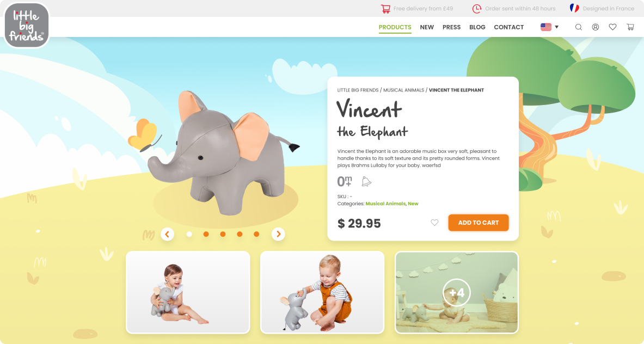
Task: Click the Little Big Friends logo
Action: pyautogui.click(x=27, y=25)
